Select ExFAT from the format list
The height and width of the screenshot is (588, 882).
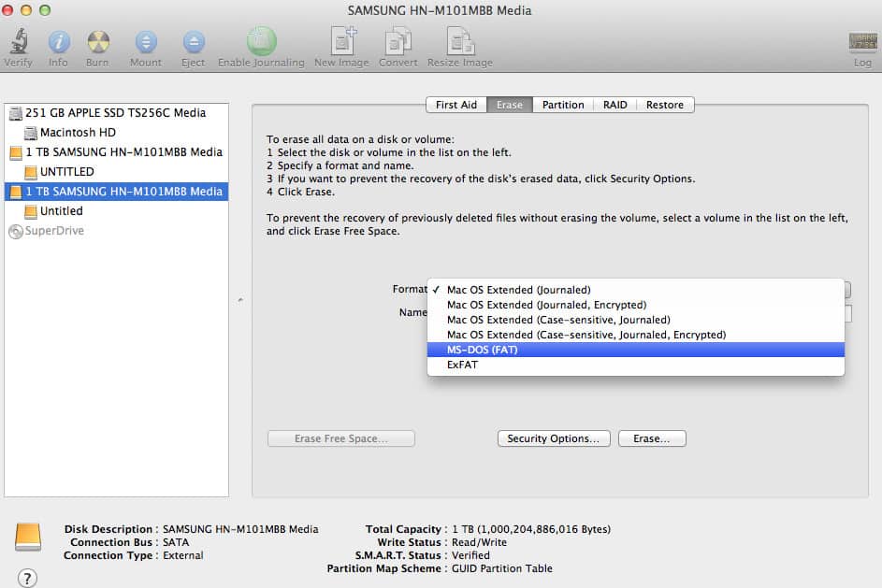pyautogui.click(x=636, y=365)
